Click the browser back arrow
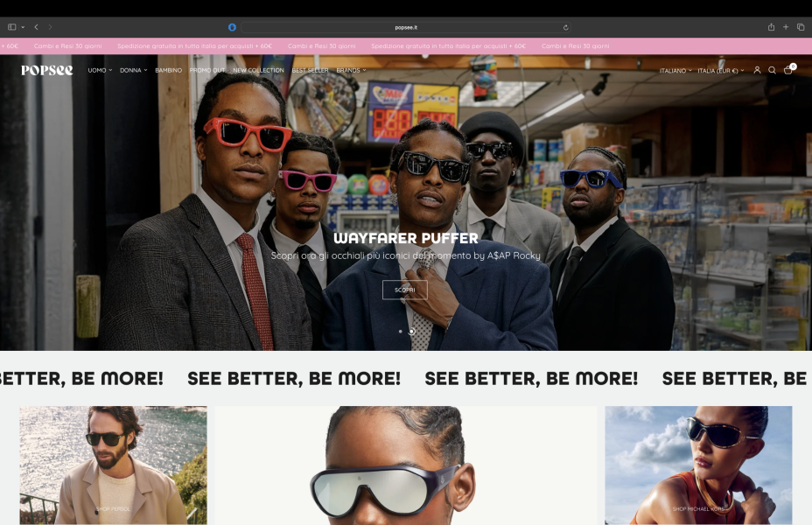This screenshot has height=525, width=812. 38,27
